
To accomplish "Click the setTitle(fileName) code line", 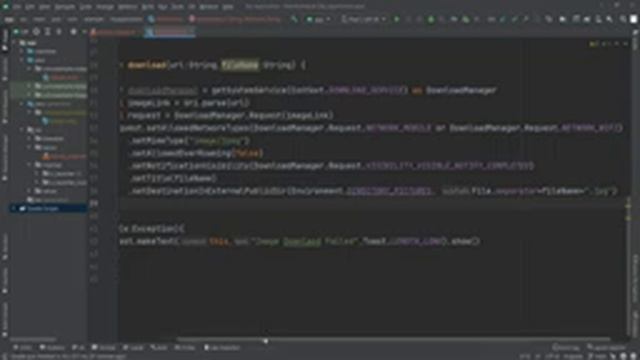I will pos(173,178).
